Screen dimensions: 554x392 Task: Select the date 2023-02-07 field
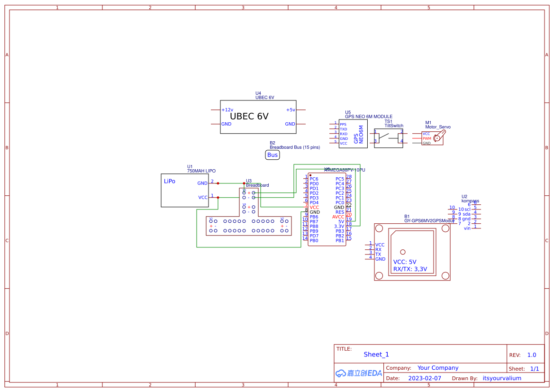click(x=424, y=378)
